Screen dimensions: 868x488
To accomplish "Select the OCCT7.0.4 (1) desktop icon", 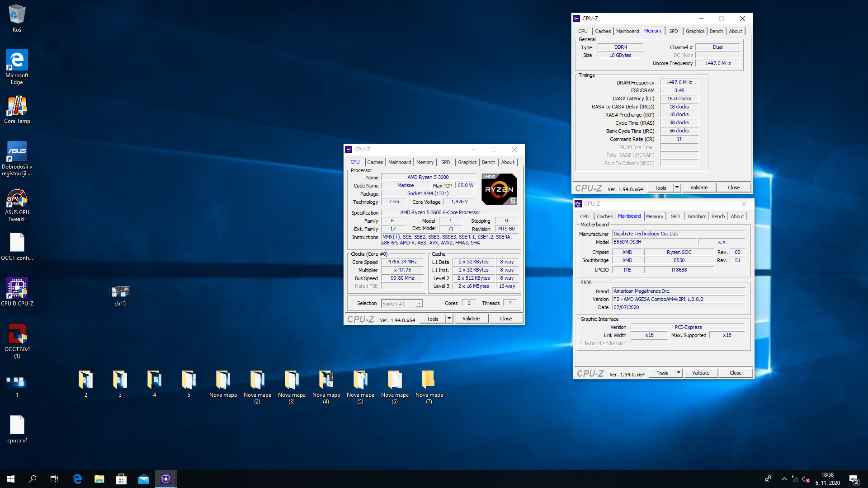I will [x=17, y=341].
